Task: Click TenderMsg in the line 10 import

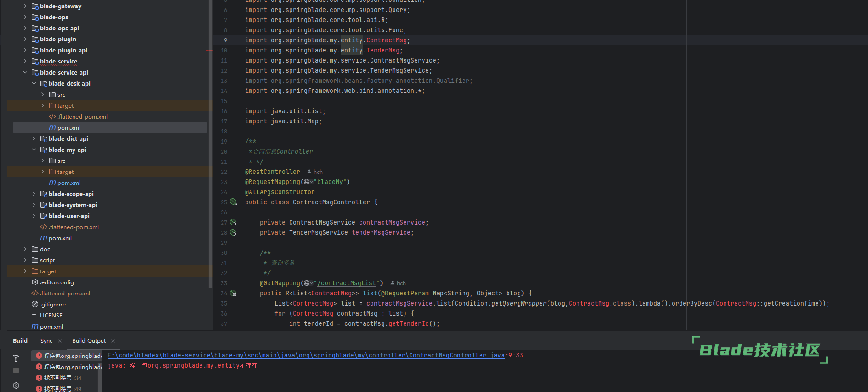Action: tap(383, 50)
